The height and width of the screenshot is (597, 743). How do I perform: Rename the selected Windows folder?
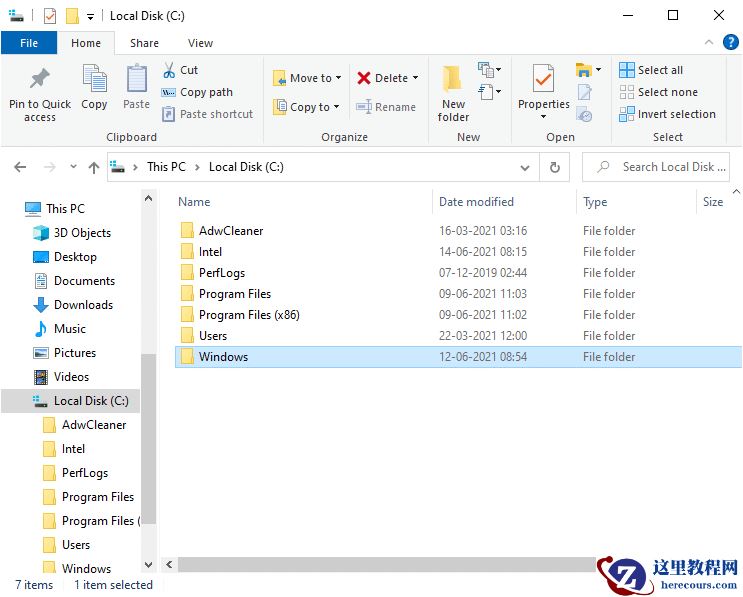tap(386, 107)
